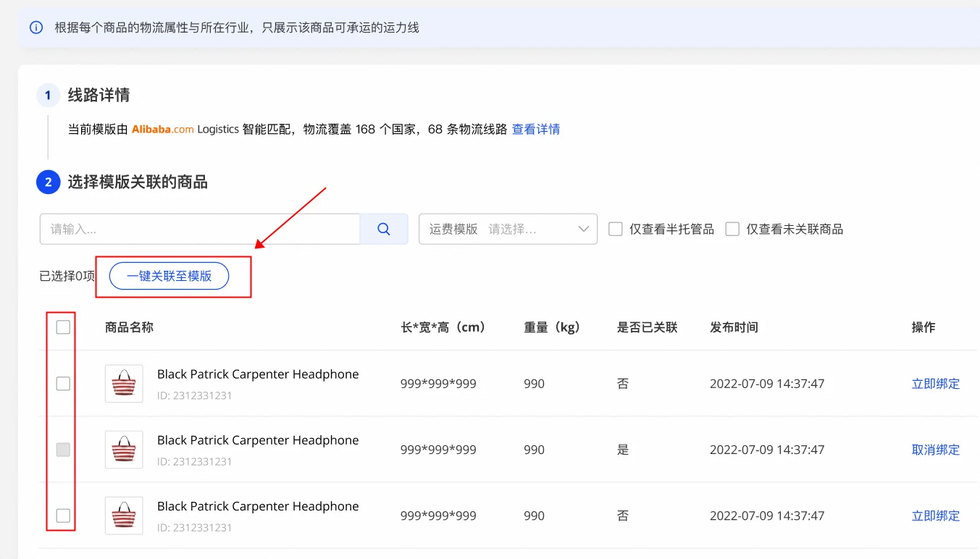
Task: Focus the product search input field
Action: [x=200, y=229]
